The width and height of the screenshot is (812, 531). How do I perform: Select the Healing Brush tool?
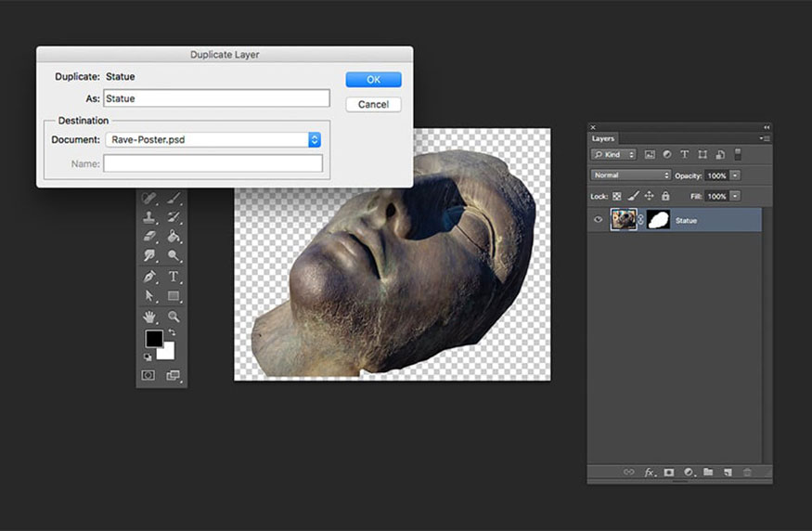click(149, 198)
